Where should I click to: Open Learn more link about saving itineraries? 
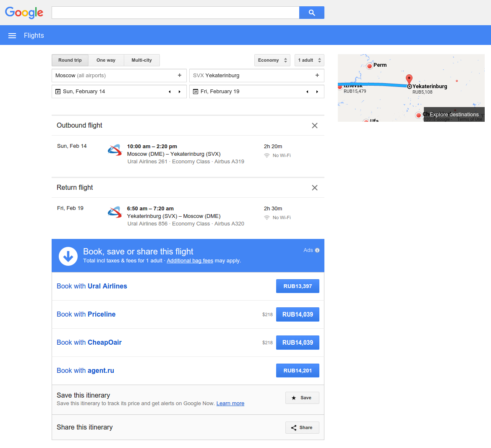pyautogui.click(x=230, y=403)
